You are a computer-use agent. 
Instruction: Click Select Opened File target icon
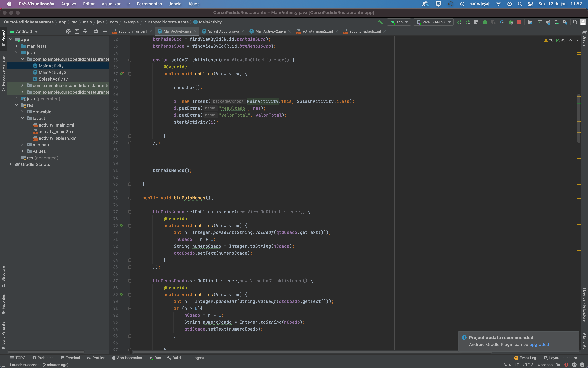68,31
